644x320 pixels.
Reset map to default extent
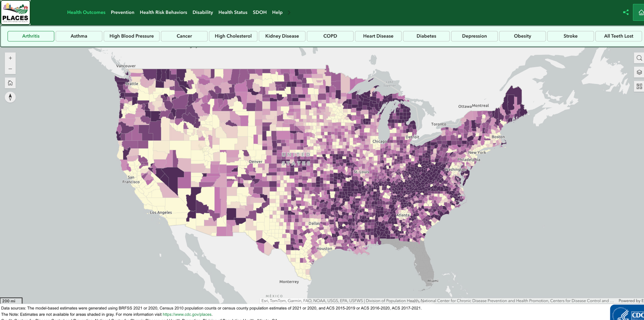click(x=10, y=83)
